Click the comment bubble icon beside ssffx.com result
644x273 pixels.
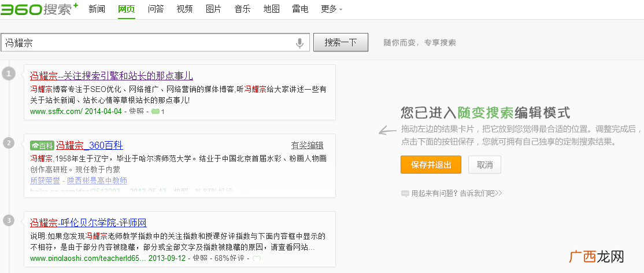pyautogui.click(x=156, y=112)
